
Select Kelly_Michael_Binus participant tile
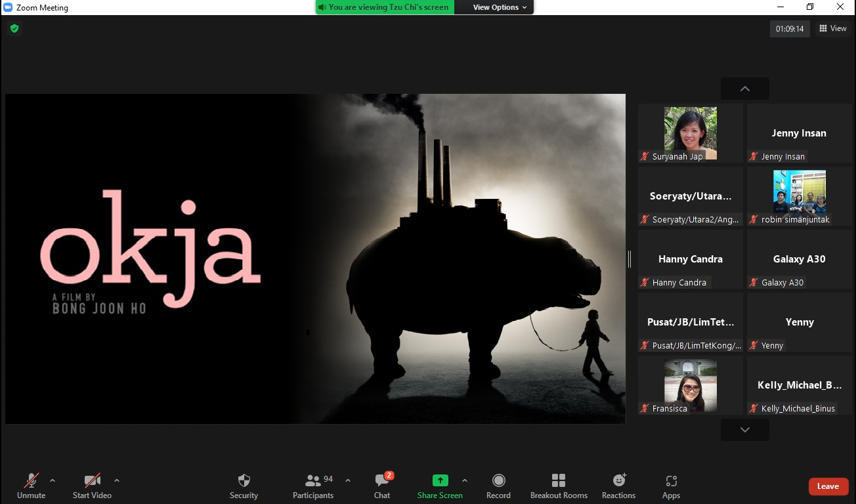coord(799,385)
